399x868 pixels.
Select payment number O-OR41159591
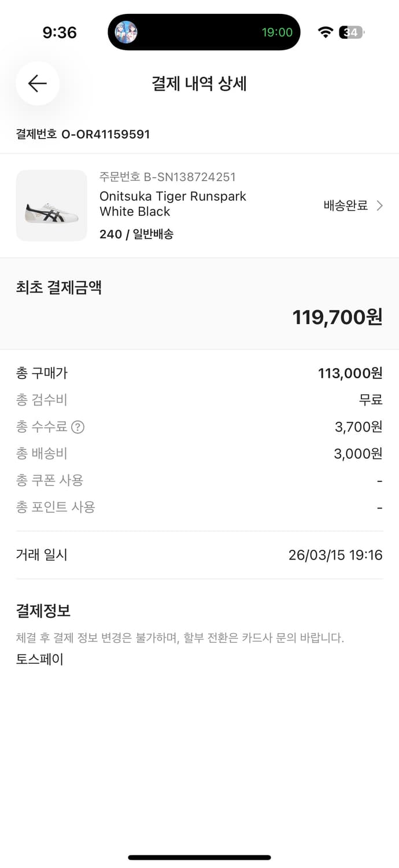pyautogui.click(x=83, y=134)
